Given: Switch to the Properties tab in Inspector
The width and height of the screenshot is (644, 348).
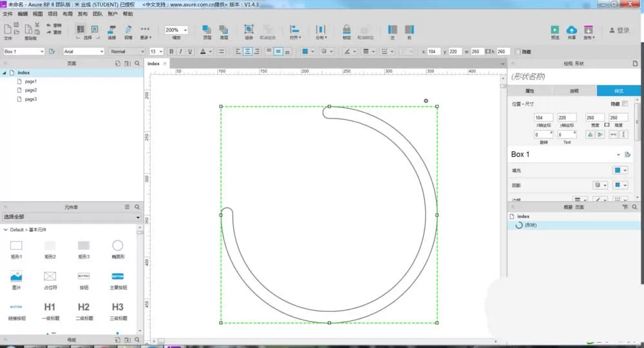Looking at the screenshot, I should pyautogui.click(x=529, y=91).
